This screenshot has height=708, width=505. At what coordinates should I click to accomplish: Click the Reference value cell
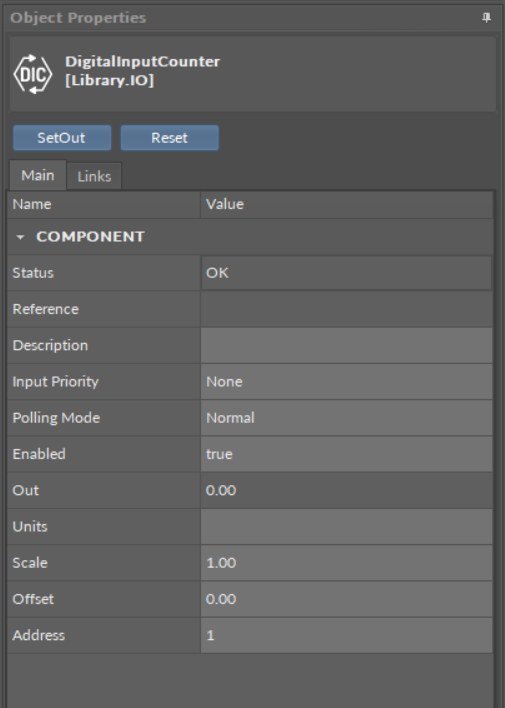pyautogui.click(x=346, y=309)
